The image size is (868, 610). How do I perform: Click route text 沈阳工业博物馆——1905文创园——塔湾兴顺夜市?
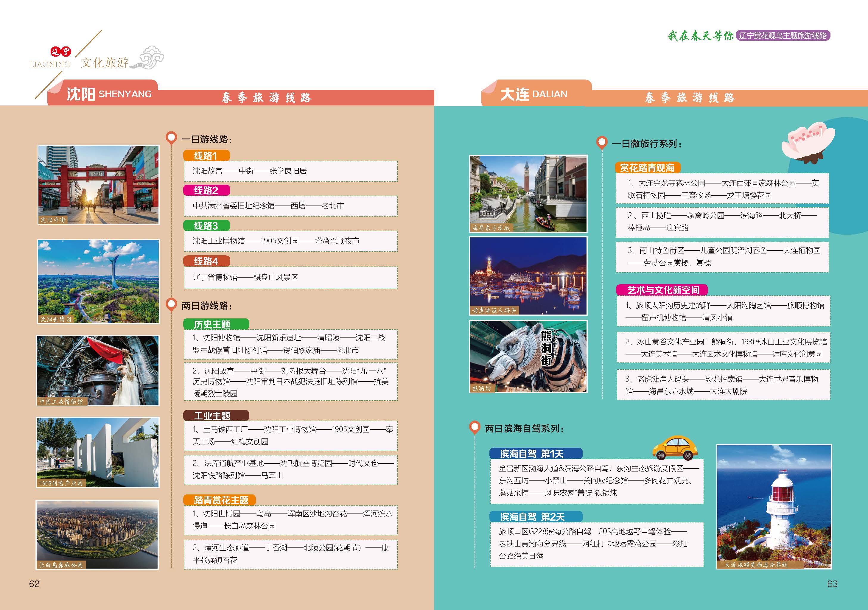[276, 241]
